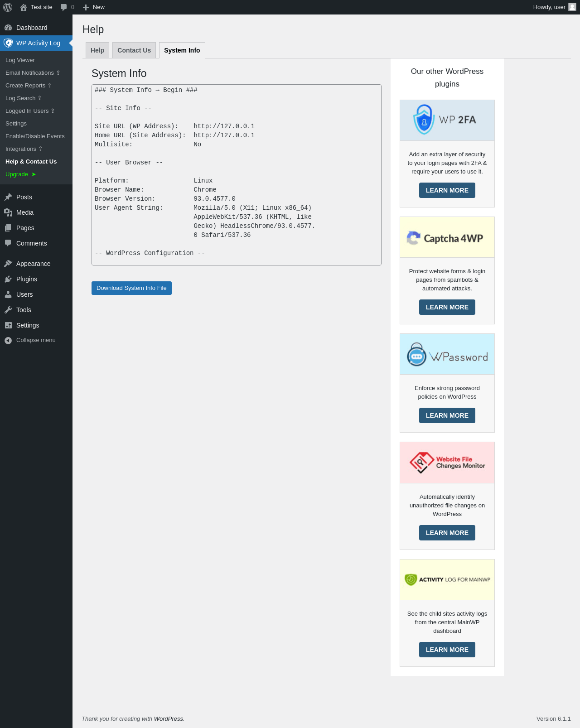Click the Activity Log for MainWP logo
The width and height of the screenshot is (580, 728).
click(447, 580)
